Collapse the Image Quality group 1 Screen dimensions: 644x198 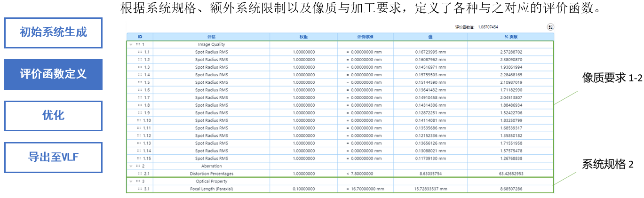click(131, 44)
